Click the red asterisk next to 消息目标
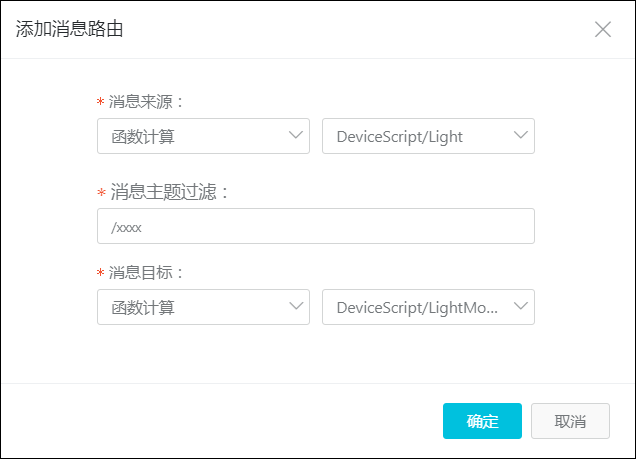 tap(101, 272)
